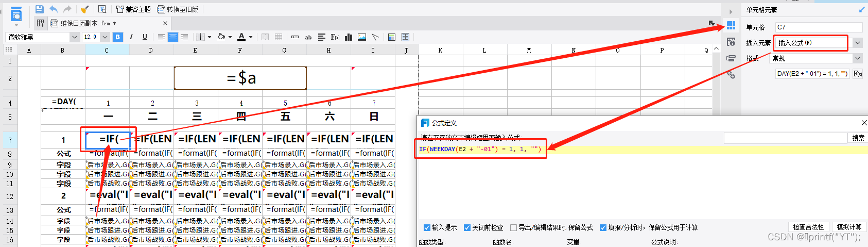
Task: Insert rich text with the lines icon
Action: pos(322,37)
